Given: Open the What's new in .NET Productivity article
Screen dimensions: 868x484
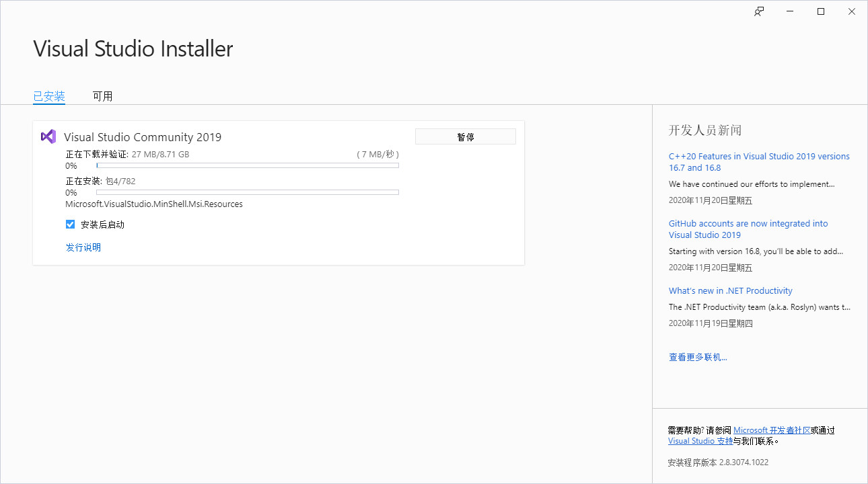Looking at the screenshot, I should tap(730, 290).
